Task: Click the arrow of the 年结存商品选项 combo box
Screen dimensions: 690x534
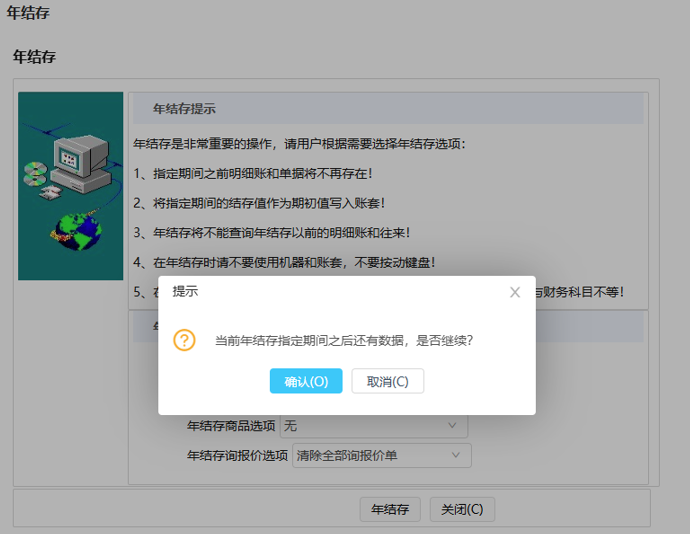Action: (x=452, y=426)
